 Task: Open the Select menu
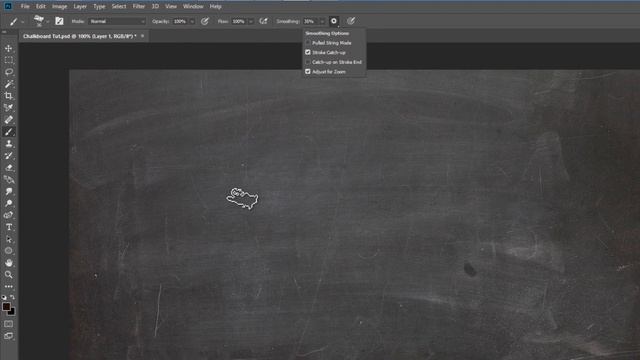click(x=119, y=6)
